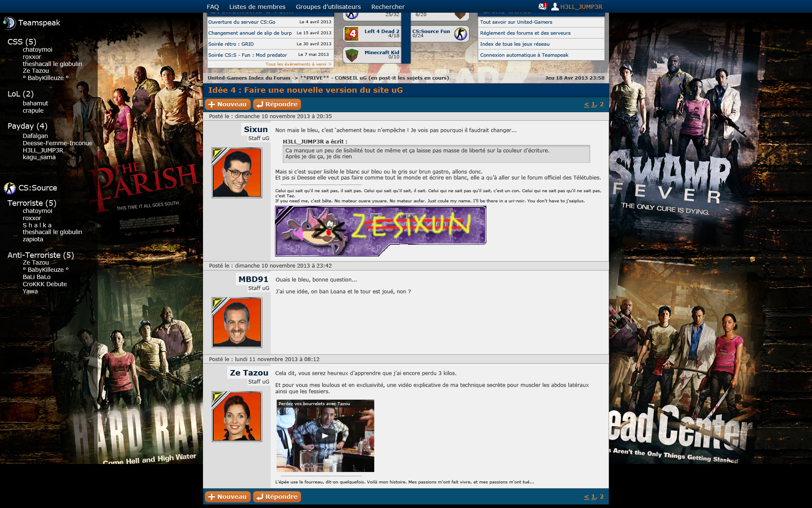Screen dimensions: 812x508
Task: Click the H3LL_JUMP3R account link
Action: click(x=581, y=7)
